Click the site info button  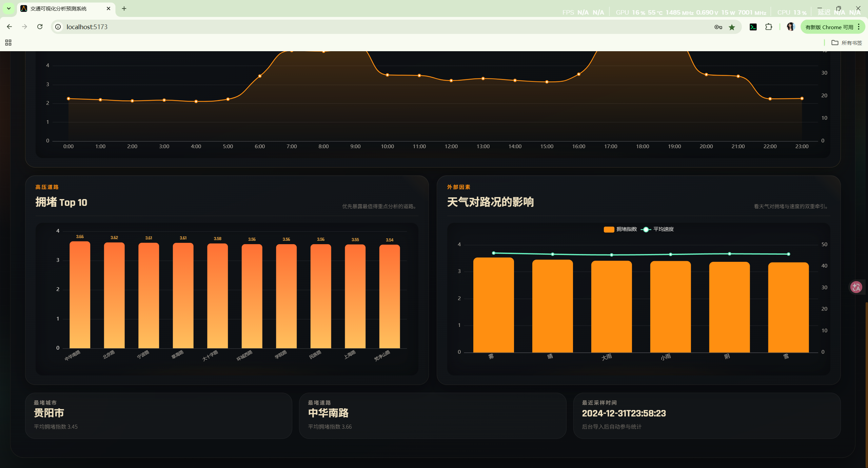tap(58, 27)
